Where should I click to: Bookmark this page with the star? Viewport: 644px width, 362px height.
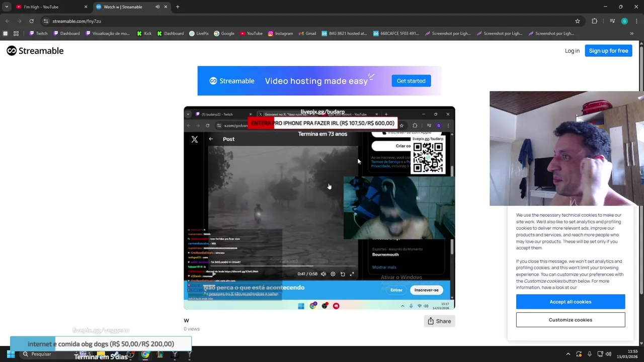[578, 21]
